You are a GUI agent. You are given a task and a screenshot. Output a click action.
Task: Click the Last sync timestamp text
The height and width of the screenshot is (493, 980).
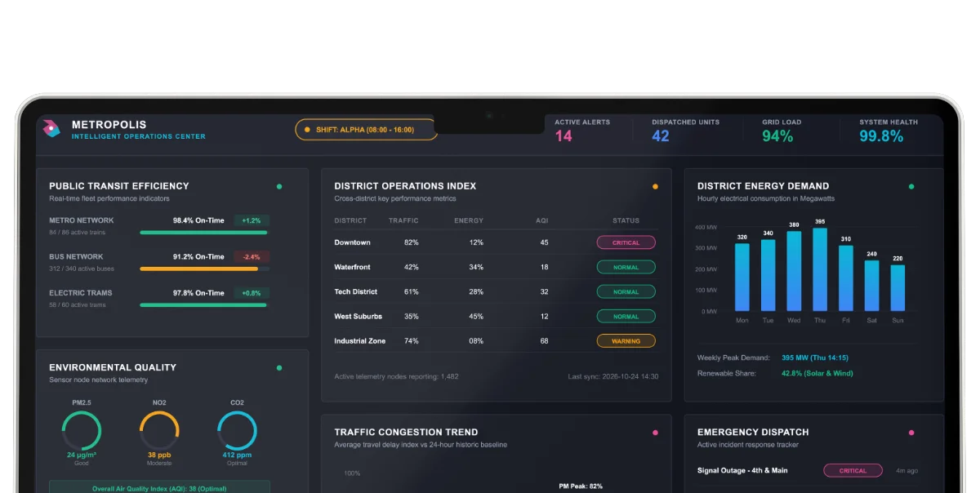coord(613,376)
